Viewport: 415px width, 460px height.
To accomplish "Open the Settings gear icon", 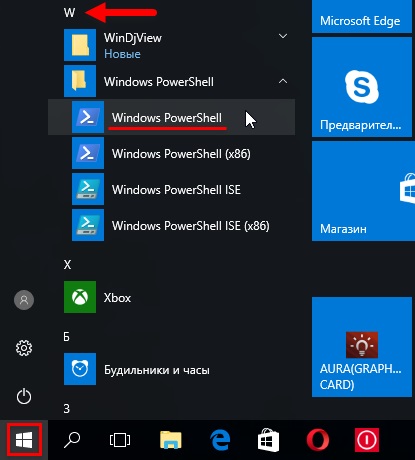I will click(x=24, y=348).
